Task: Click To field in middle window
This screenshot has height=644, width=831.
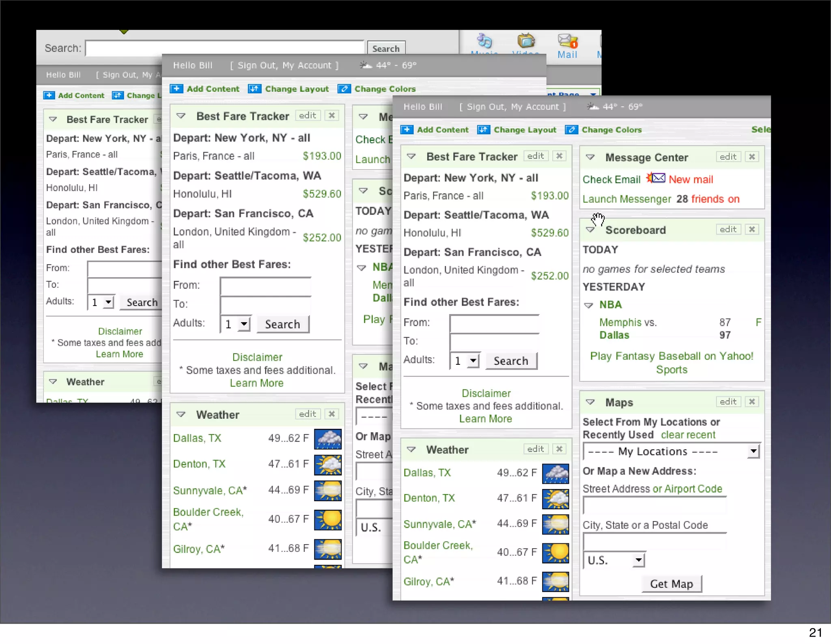Action: 265,305
